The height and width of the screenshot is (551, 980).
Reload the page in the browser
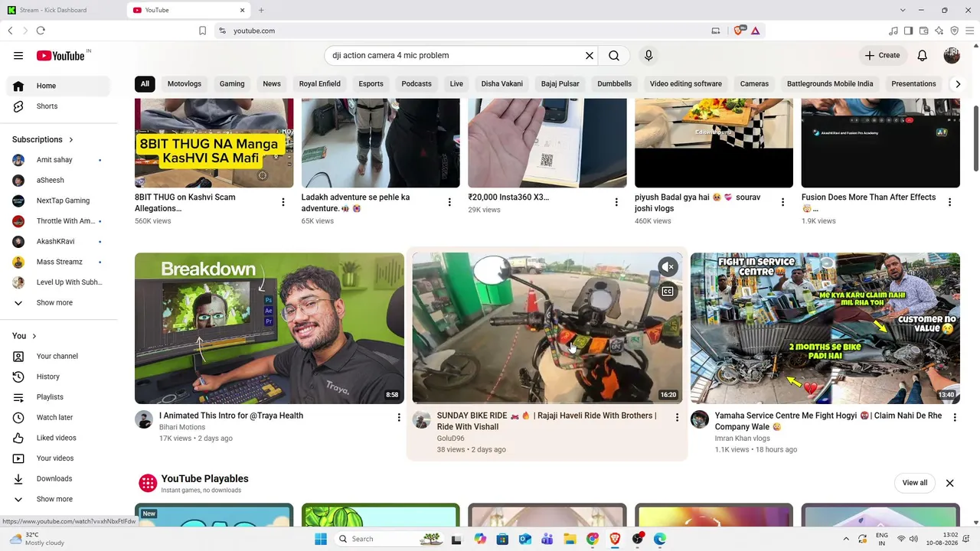coord(41,31)
